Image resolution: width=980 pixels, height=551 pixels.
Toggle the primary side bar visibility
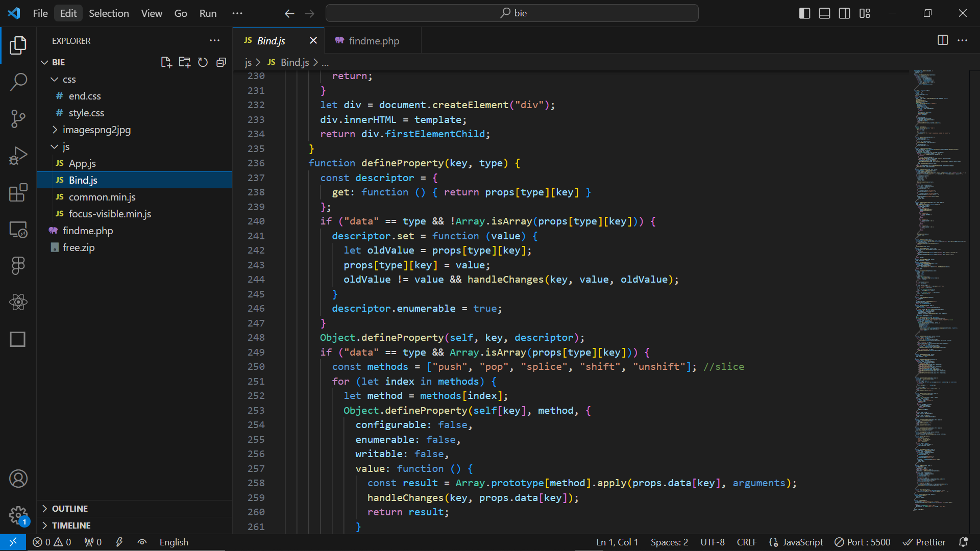pyautogui.click(x=804, y=13)
